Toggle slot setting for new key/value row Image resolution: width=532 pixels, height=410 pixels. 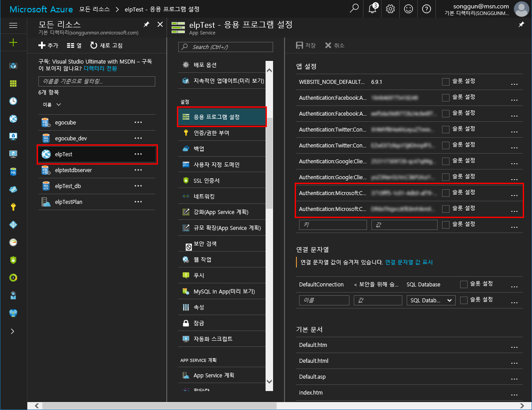click(446, 225)
